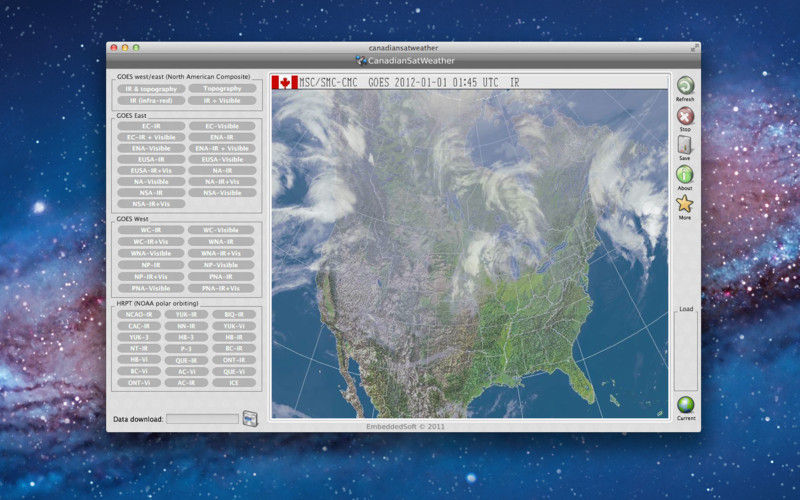Load the EUSA-IR image
800x500 pixels.
(151, 160)
